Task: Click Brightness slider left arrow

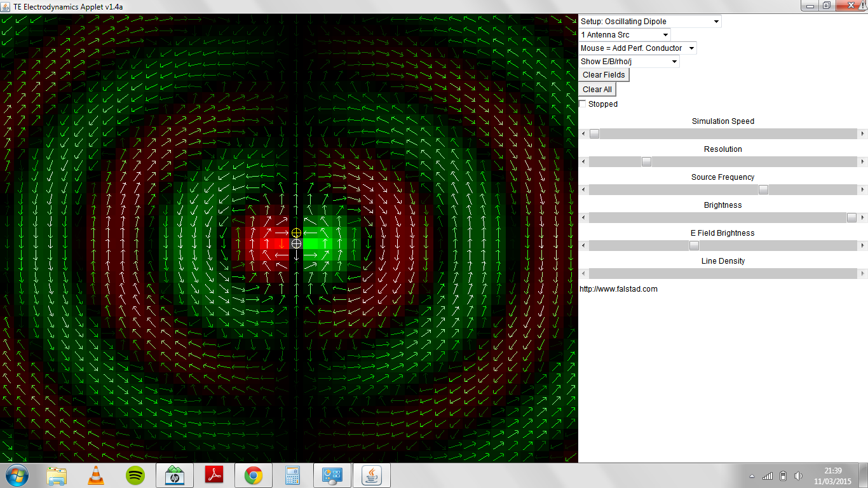Action: 583,218
